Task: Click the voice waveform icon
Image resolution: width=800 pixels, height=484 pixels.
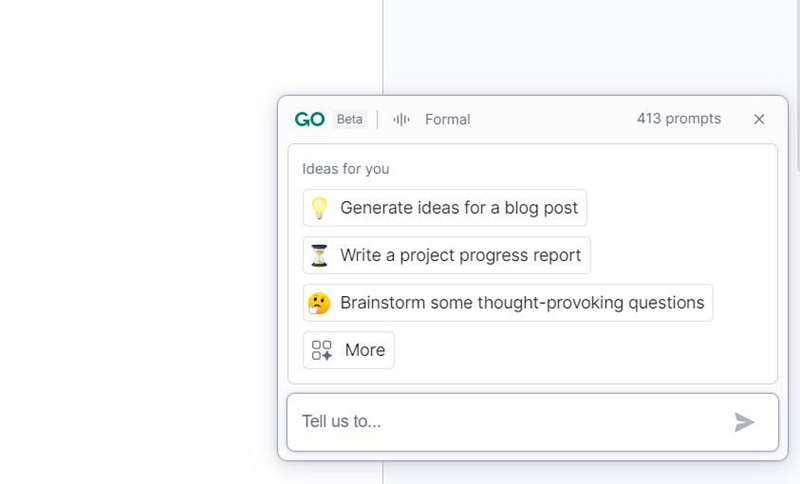Action: (x=401, y=119)
